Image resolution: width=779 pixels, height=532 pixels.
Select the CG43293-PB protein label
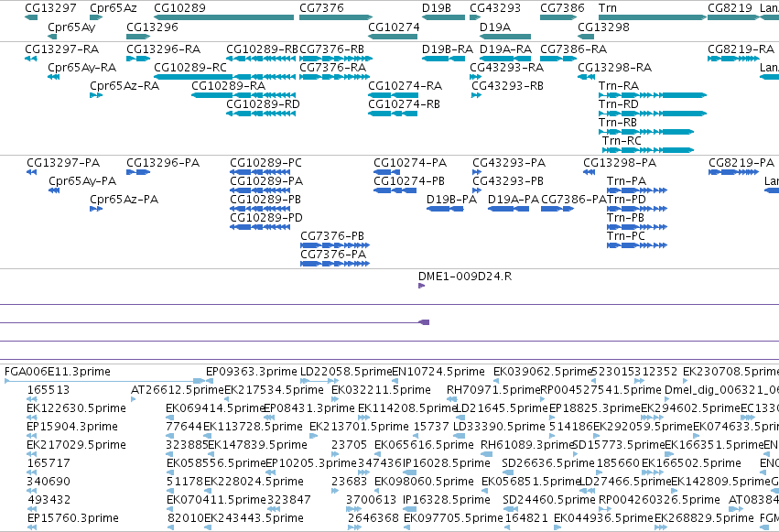coord(508,181)
